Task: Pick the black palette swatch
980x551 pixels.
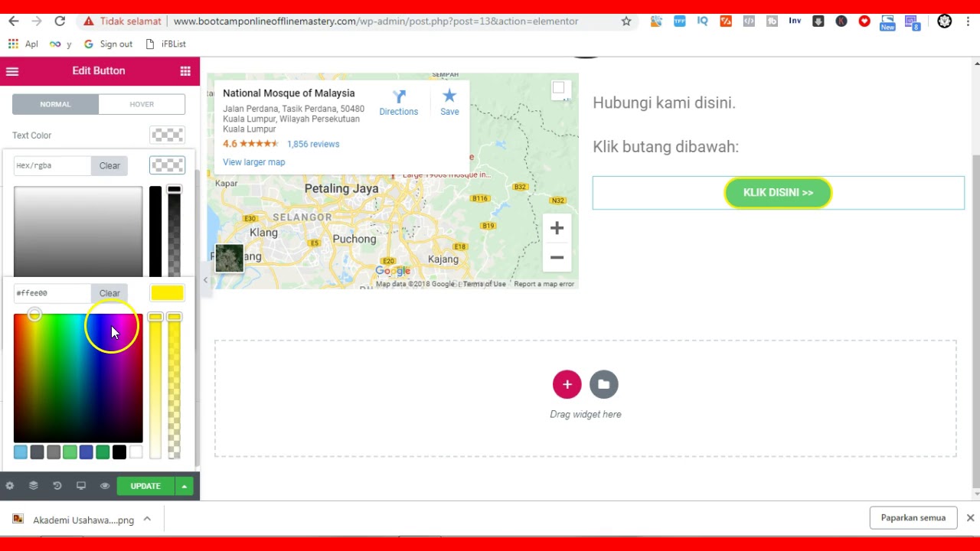Action: pyautogui.click(x=119, y=452)
